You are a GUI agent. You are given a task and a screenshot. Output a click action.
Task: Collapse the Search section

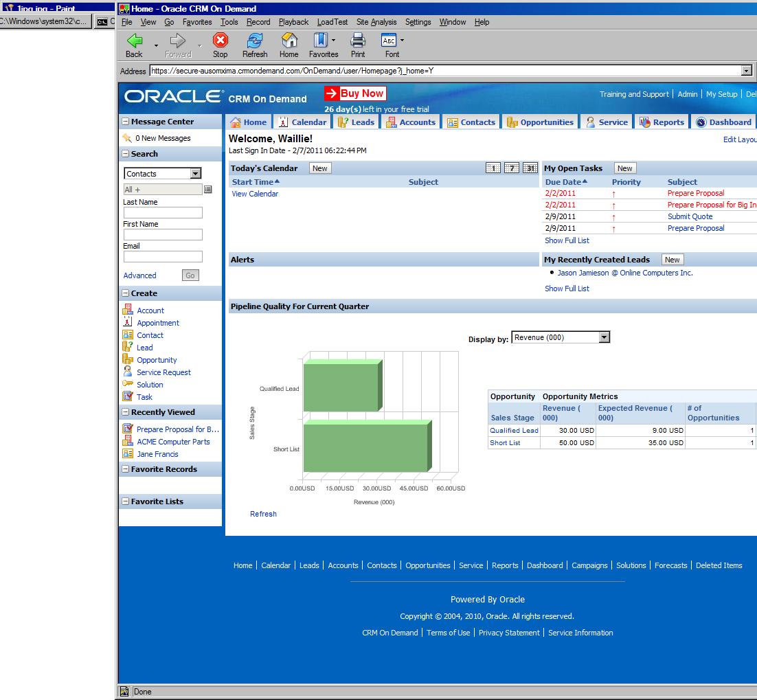[x=126, y=154]
